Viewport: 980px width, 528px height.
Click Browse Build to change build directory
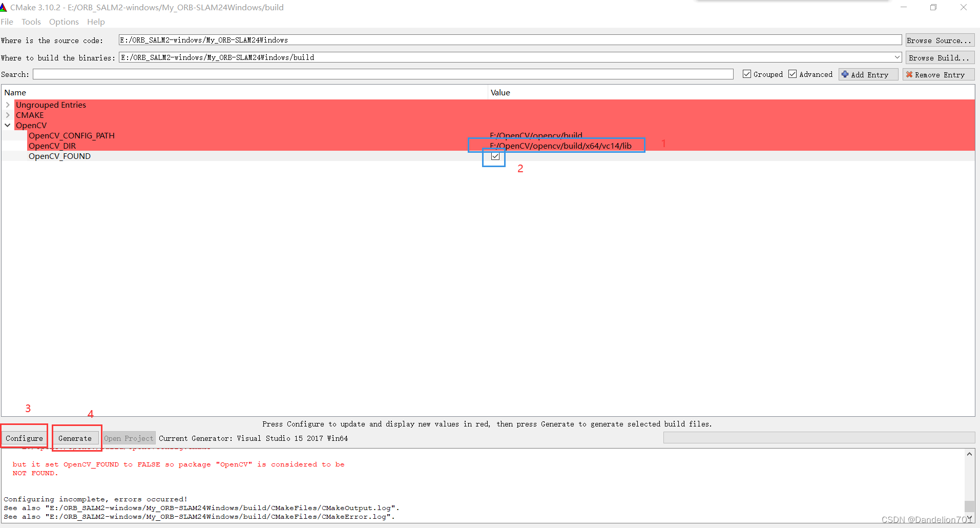point(940,57)
